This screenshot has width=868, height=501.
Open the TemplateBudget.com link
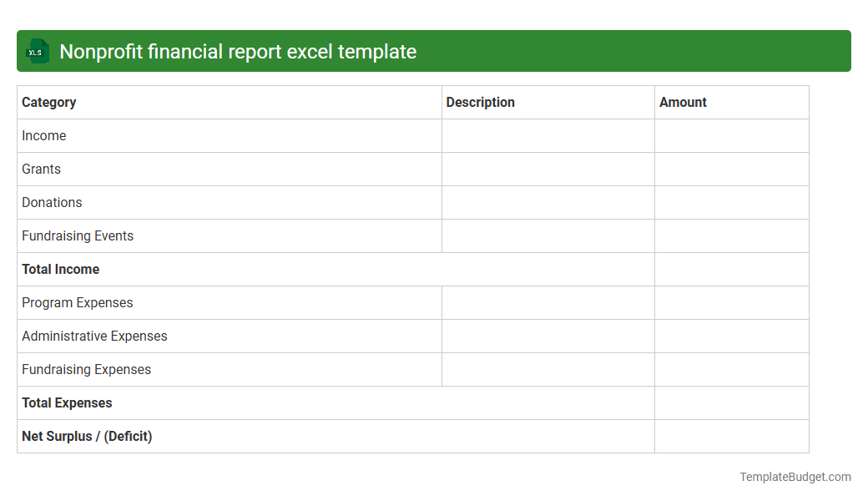point(795,477)
